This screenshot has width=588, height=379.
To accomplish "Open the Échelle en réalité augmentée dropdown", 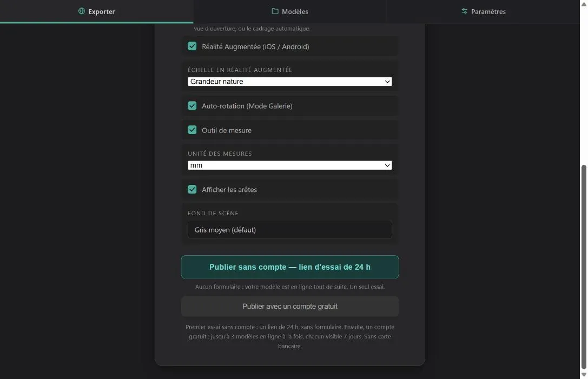I will tap(290, 81).
